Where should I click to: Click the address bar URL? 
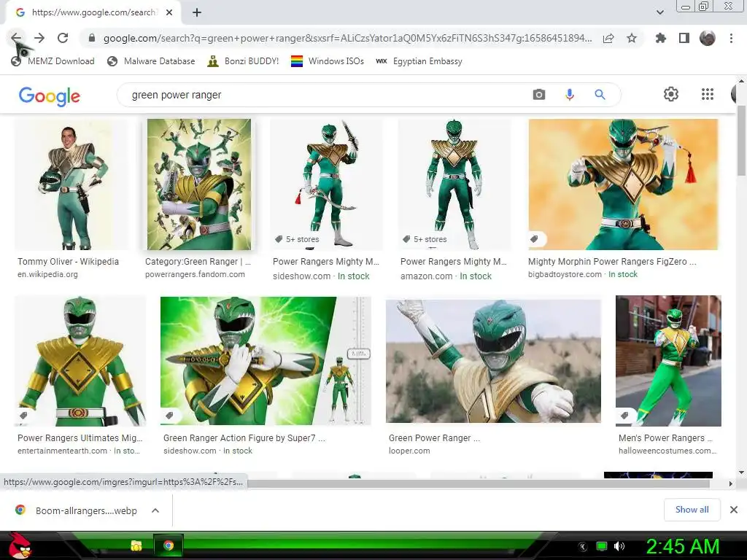tap(348, 38)
